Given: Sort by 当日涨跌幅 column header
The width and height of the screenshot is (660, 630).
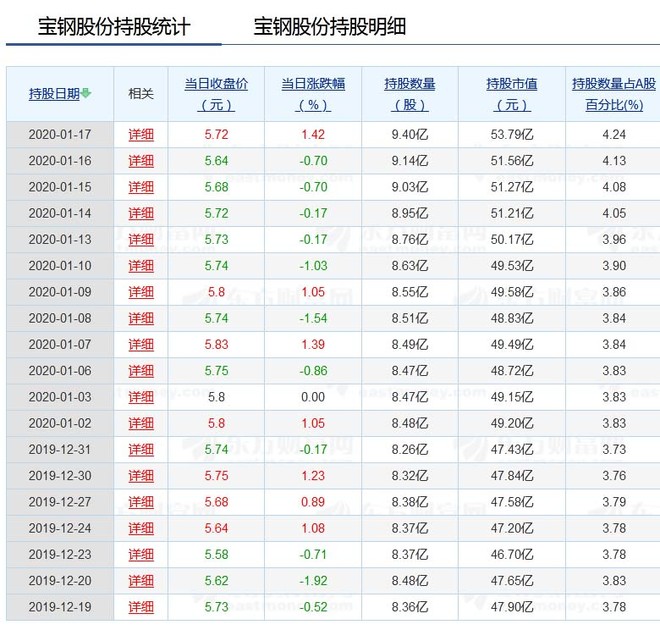Looking at the screenshot, I should (313, 94).
